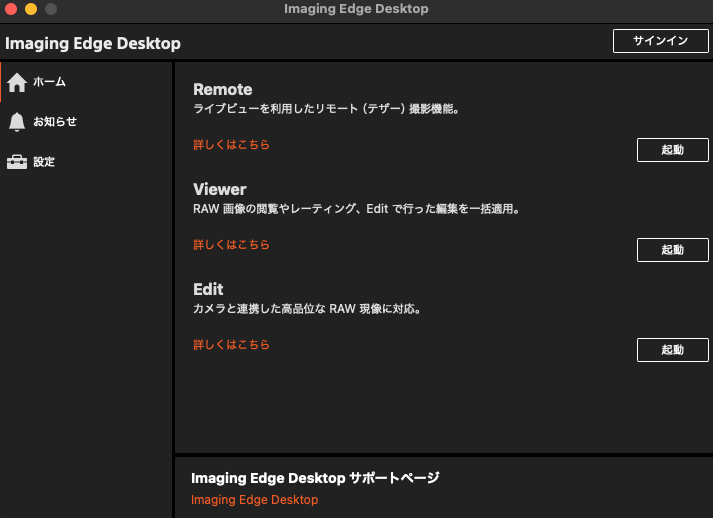This screenshot has height=518, width=713.
Task: Launch Edit with its 起動 button
Action: 672,350
